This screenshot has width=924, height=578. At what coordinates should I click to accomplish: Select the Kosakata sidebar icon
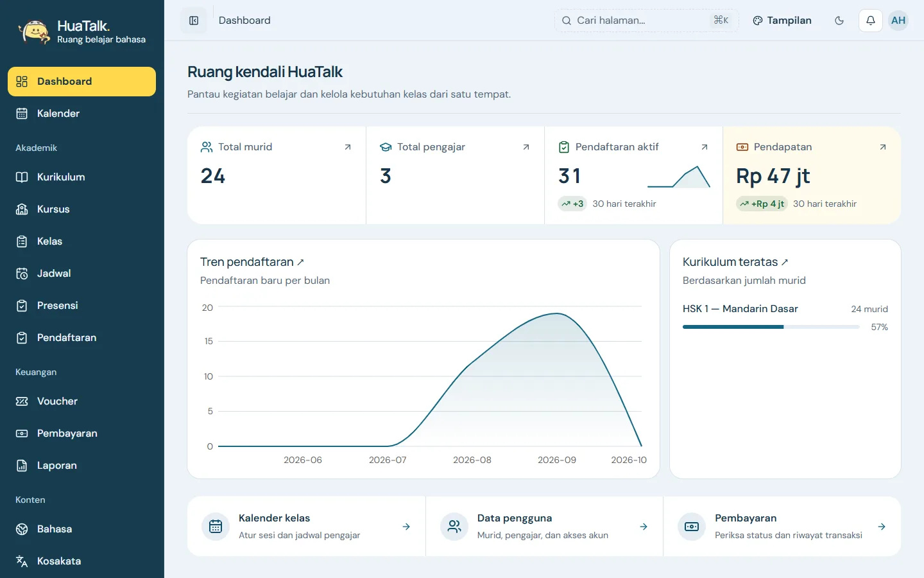tap(22, 561)
